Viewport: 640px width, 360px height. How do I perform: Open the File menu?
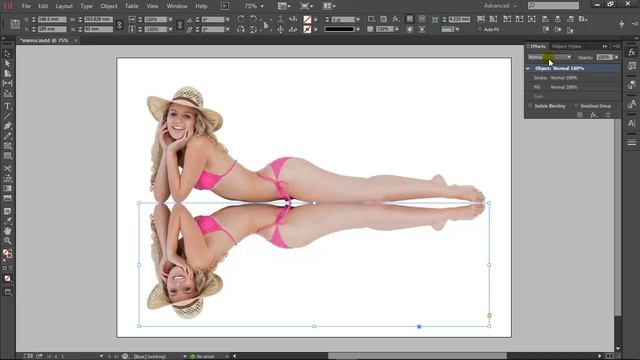pyautogui.click(x=26, y=6)
